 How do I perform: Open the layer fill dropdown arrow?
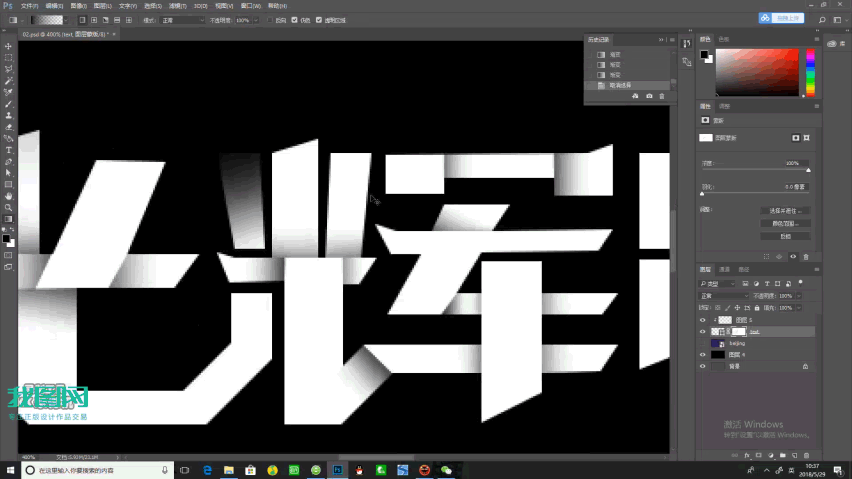click(799, 308)
